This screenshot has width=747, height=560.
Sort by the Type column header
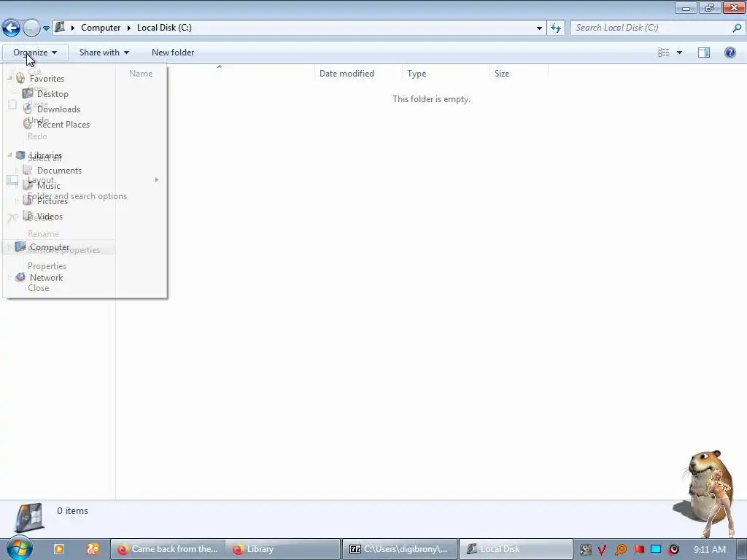(x=417, y=74)
